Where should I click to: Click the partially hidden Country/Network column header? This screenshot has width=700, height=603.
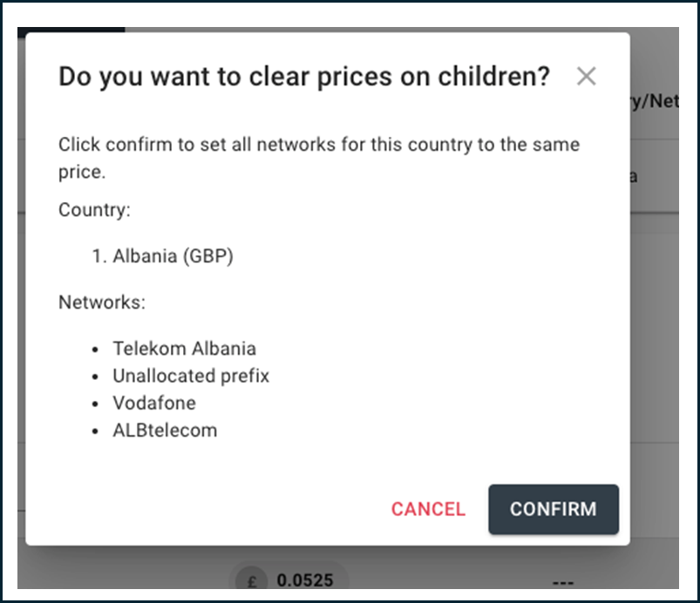coord(655,102)
